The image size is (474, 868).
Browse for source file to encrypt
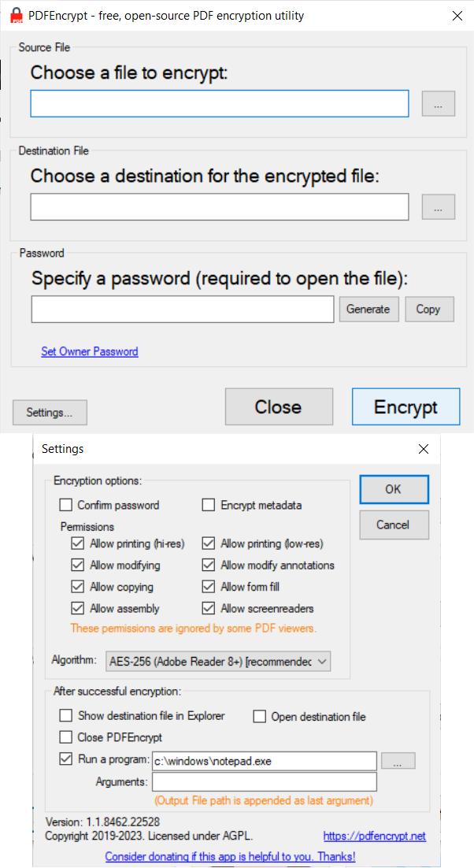439,104
